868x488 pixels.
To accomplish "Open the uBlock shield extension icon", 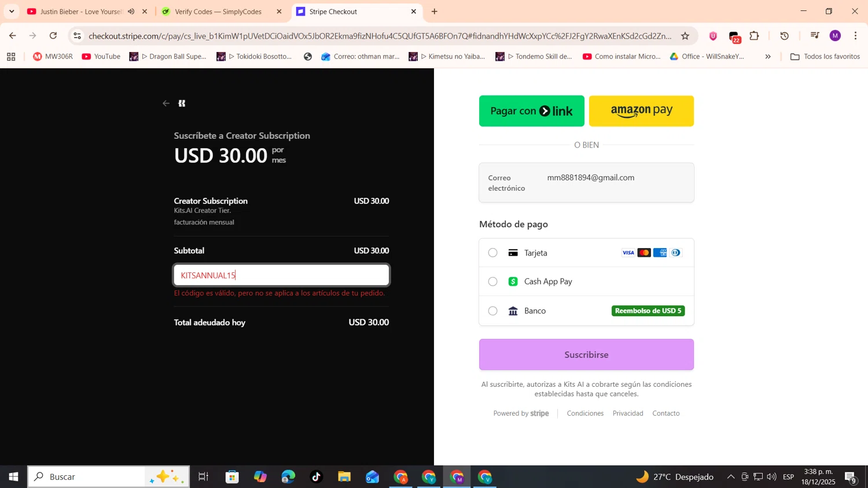I will 713,36.
